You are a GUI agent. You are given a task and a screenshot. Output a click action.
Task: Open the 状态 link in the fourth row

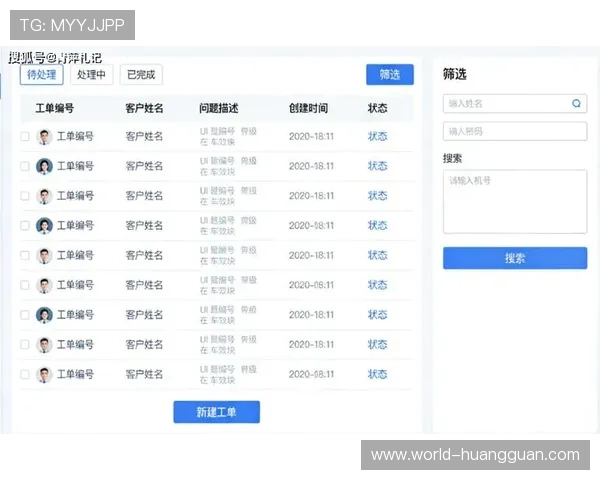point(377,225)
